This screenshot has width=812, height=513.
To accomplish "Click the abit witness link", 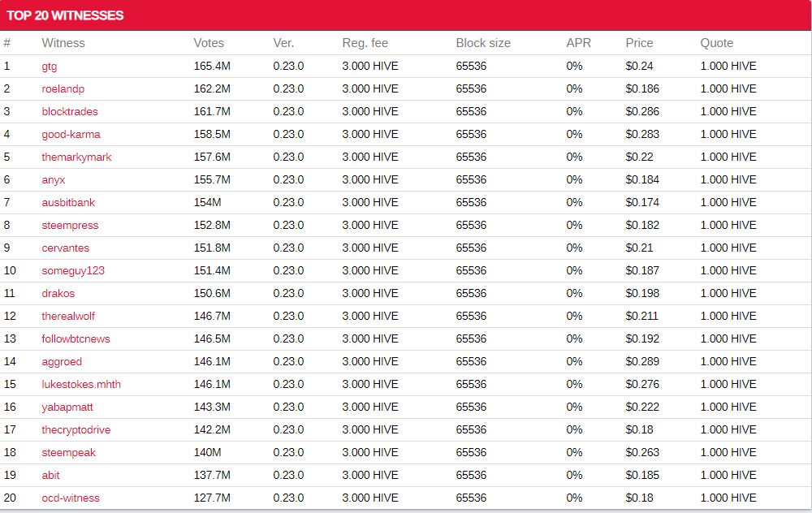I will coord(50,476).
